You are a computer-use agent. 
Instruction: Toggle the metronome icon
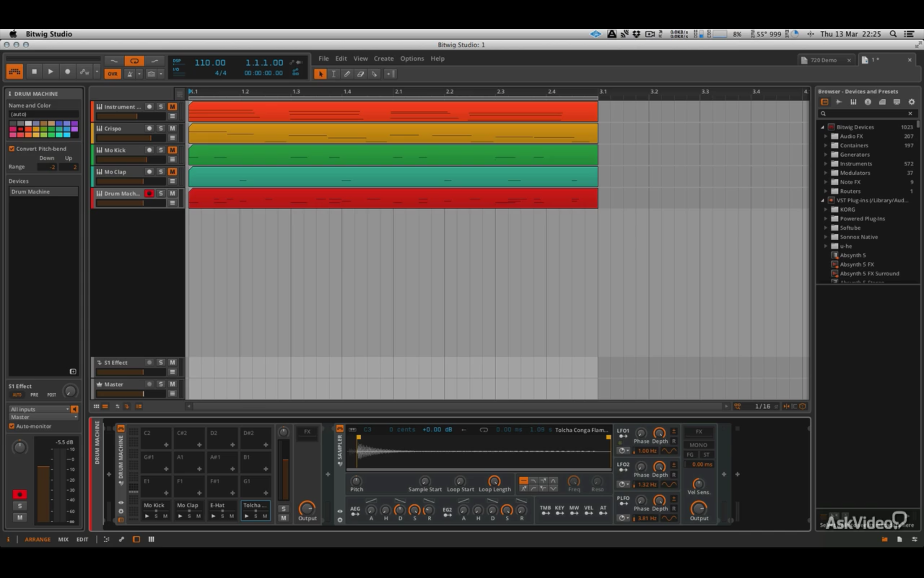pyautogui.click(x=130, y=74)
